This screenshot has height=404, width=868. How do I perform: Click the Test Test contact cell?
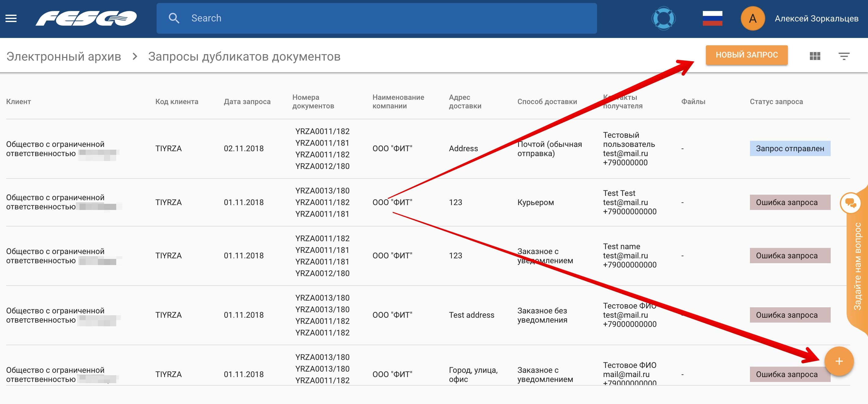tap(629, 202)
